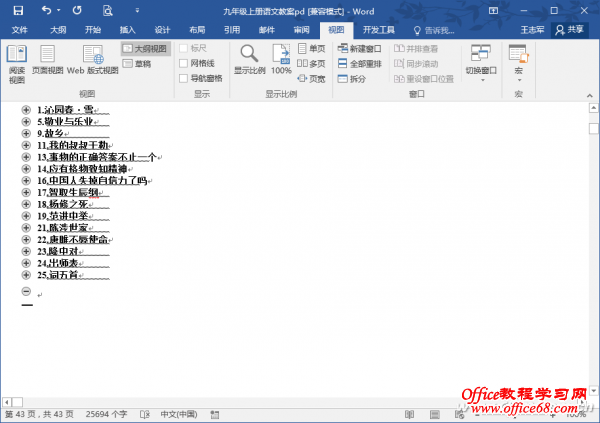Image resolution: width=600 pixels, height=423 pixels.
Task: Expand heading 24.出师表 plus icon
Action: tap(26, 263)
